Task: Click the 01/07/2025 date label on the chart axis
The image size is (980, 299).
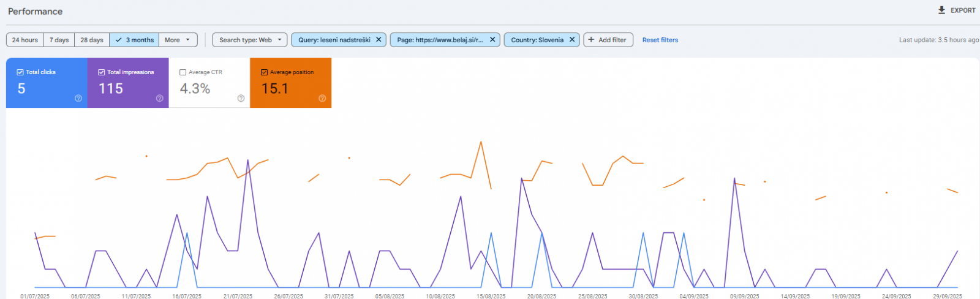Action: (35, 296)
